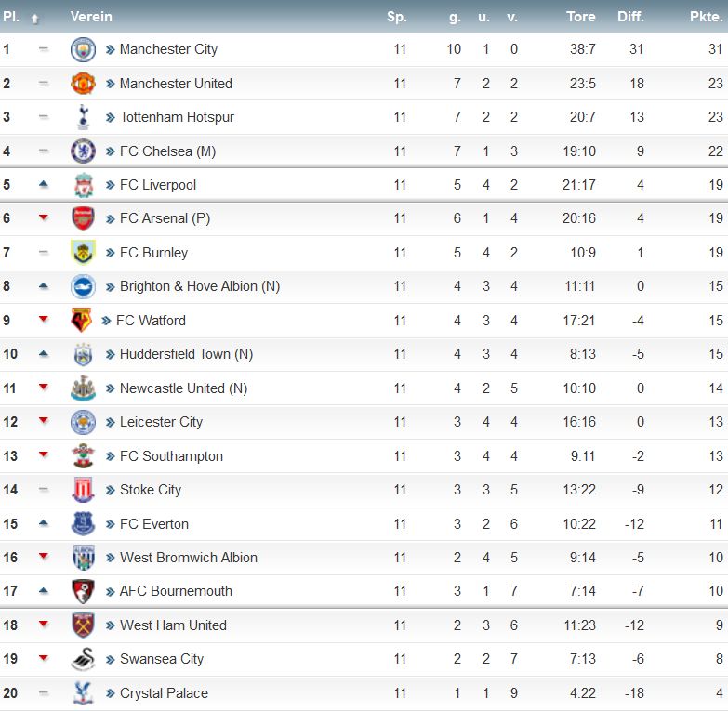The width and height of the screenshot is (728, 711).
Task: Click the Leicester City link
Action: click(161, 422)
